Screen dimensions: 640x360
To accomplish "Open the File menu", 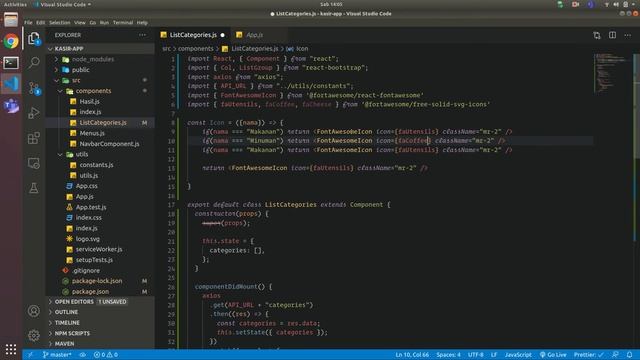I will point(28,23).
